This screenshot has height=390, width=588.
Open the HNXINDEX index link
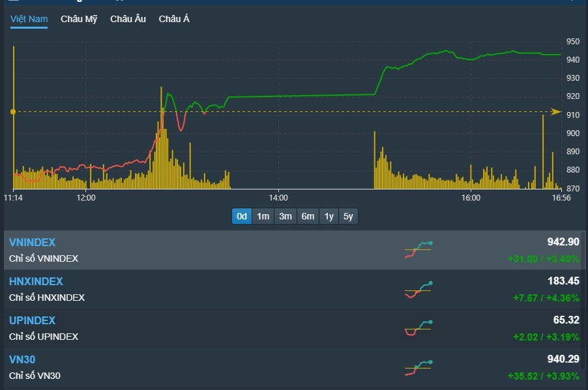point(36,281)
